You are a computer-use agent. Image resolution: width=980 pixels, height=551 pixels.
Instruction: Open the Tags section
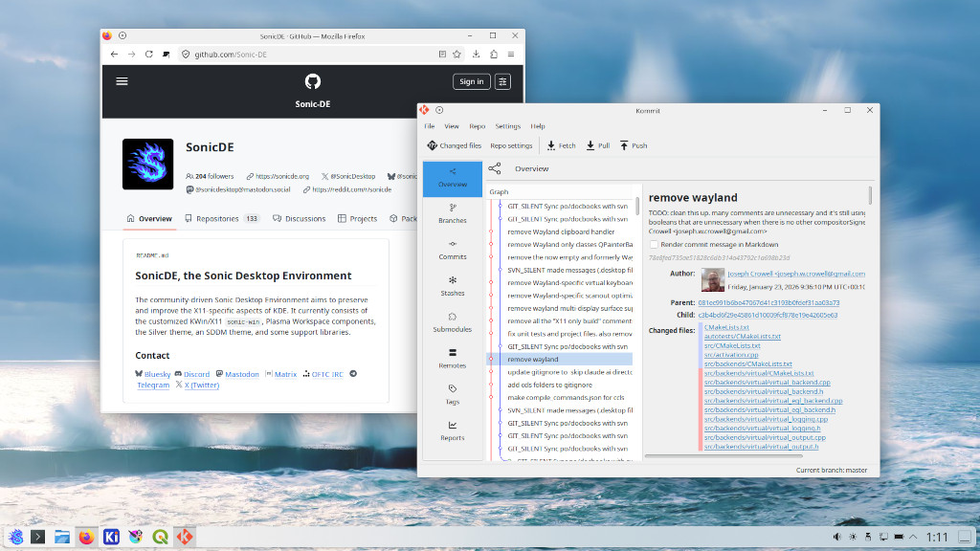pos(453,395)
